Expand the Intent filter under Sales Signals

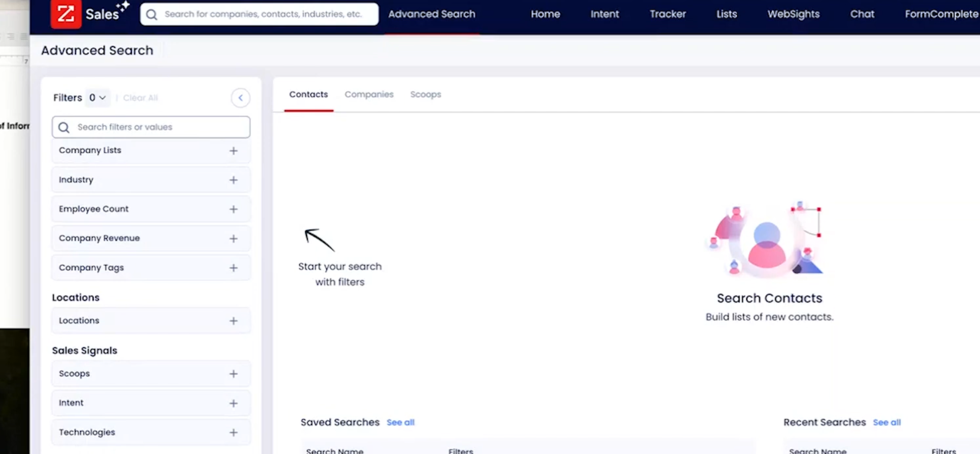coord(151,403)
